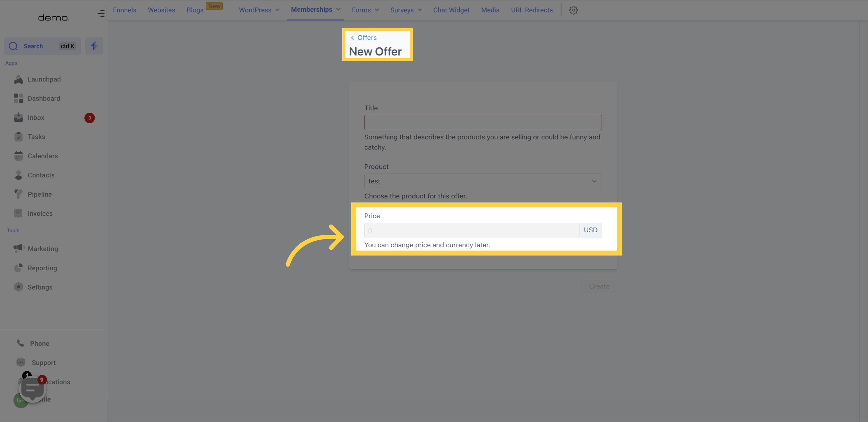The width and height of the screenshot is (868, 422).
Task: Click the Create button
Action: [599, 286]
